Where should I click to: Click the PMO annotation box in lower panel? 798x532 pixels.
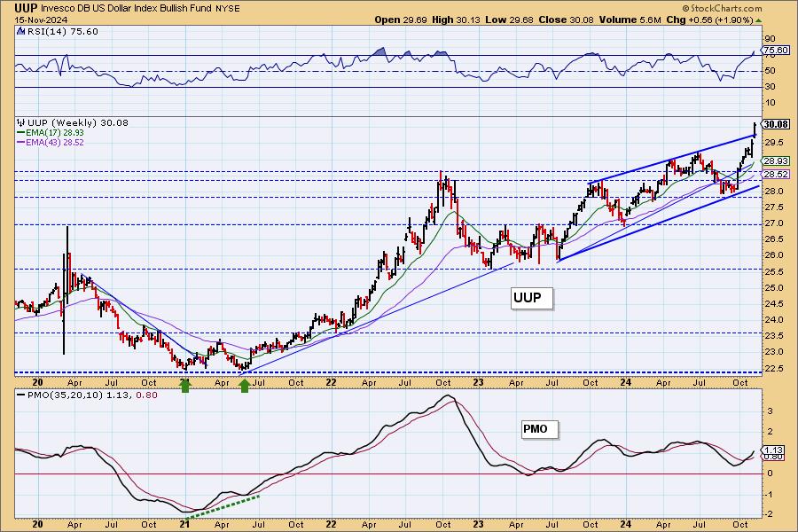click(x=539, y=430)
